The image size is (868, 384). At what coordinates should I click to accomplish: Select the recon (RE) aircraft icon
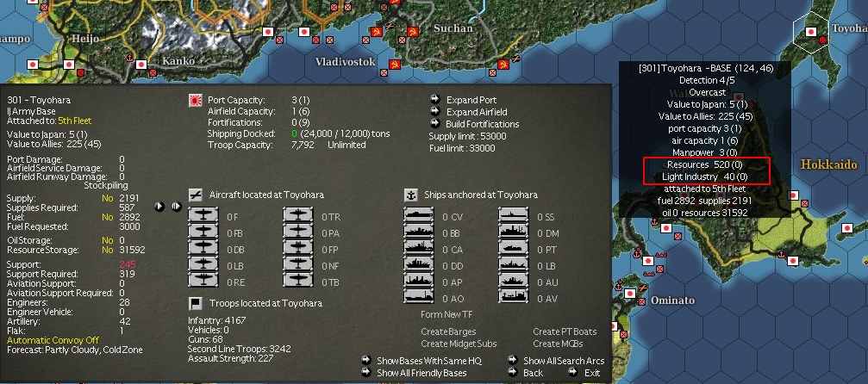[203, 280]
